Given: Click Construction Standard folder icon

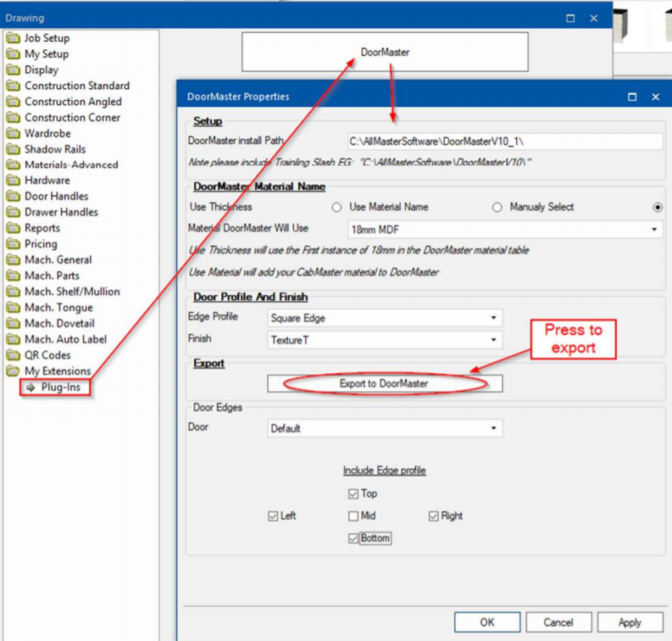Looking at the screenshot, I should click(14, 86).
